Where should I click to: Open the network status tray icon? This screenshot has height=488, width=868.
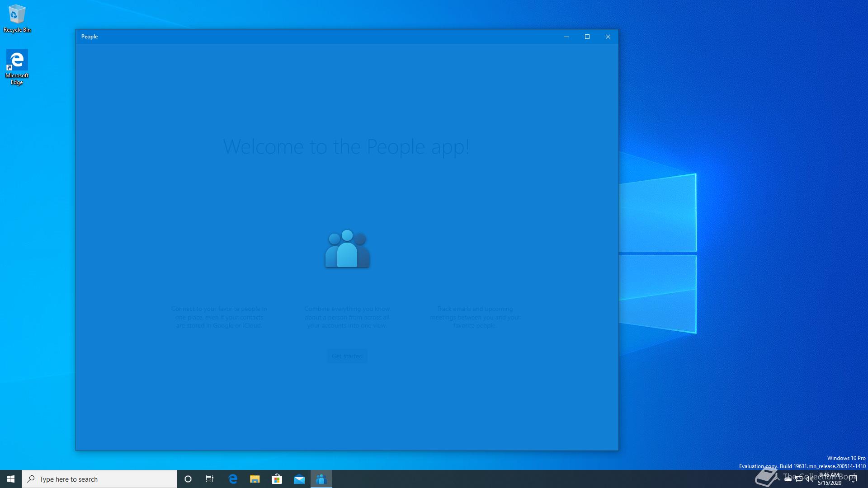pyautogui.click(x=799, y=479)
